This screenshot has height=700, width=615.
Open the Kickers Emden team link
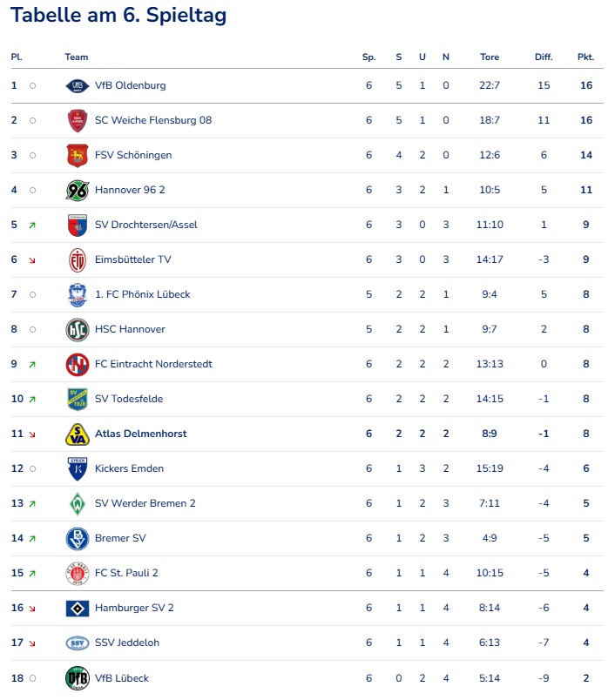129,468
